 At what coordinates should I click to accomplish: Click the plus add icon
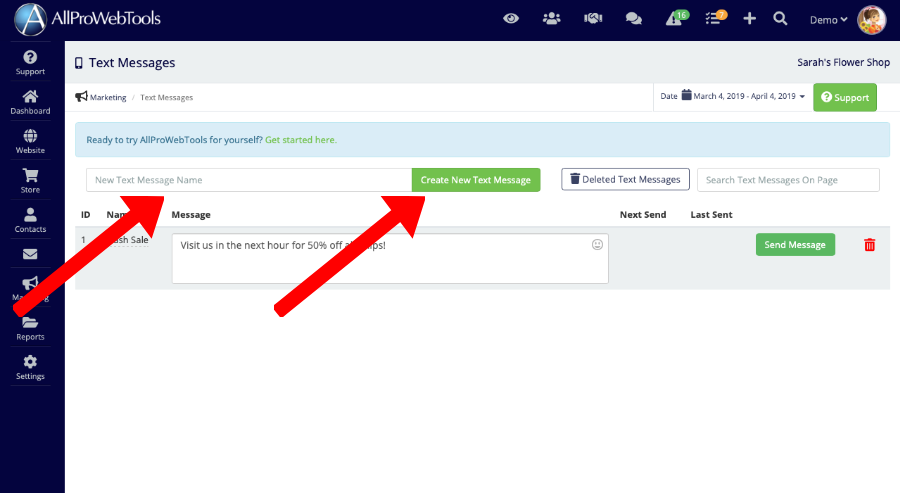[749, 19]
